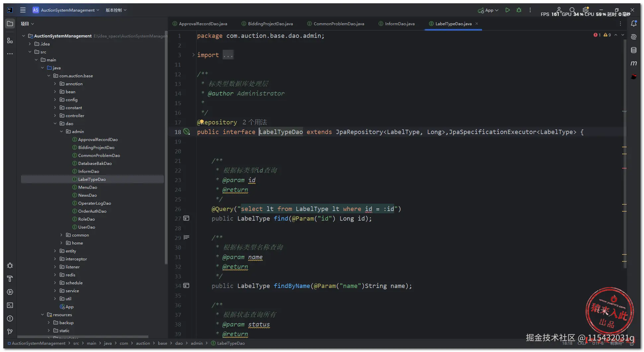Open the Terminal tool window

pyautogui.click(x=10, y=305)
